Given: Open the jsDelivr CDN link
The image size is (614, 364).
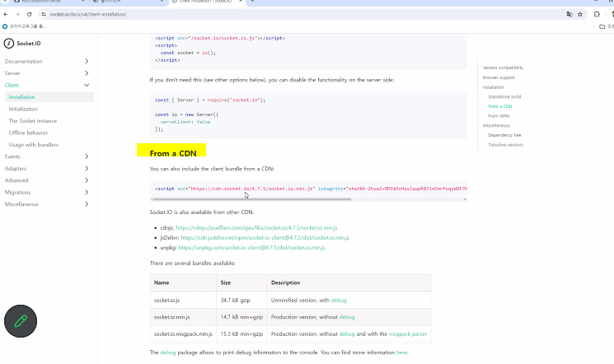Looking at the screenshot, I should tap(265, 237).
